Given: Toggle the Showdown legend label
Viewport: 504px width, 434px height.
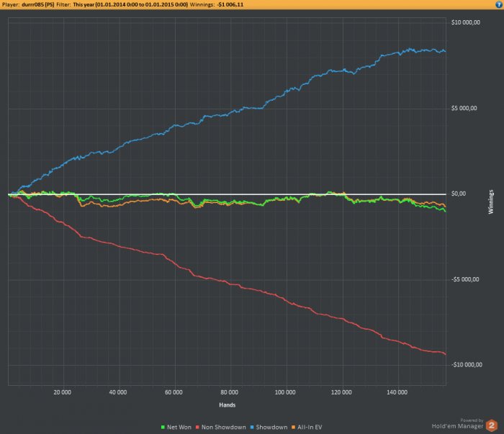Looking at the screenshot, I should tap(271, 428).
